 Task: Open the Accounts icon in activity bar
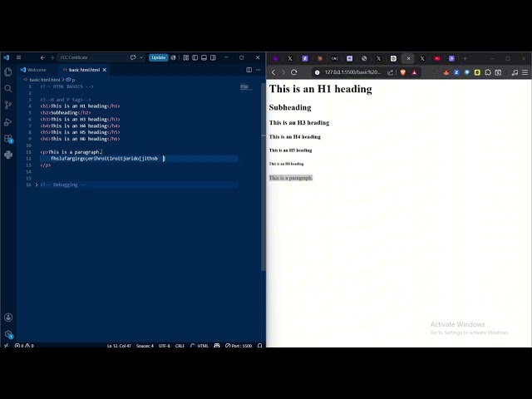pos(8,318)
